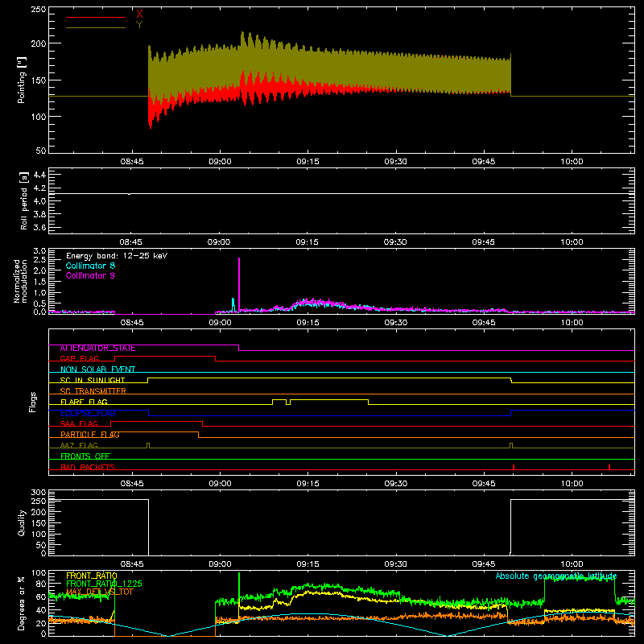Image resolution: width=644 pixels, height=644 pixels.
Task: Select the Energy band: 12-25 keV text
Action: click(x=117, y=256)
